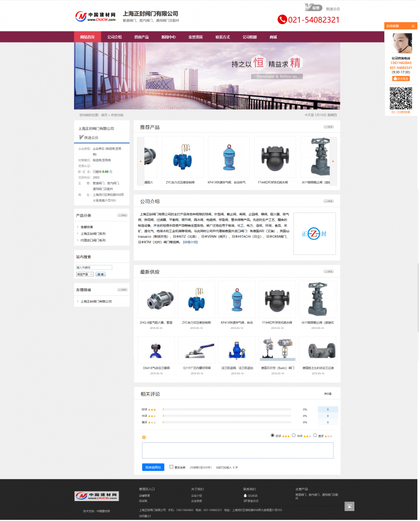Click FT44 steam trap in recommended products

[x=275, y=157]
